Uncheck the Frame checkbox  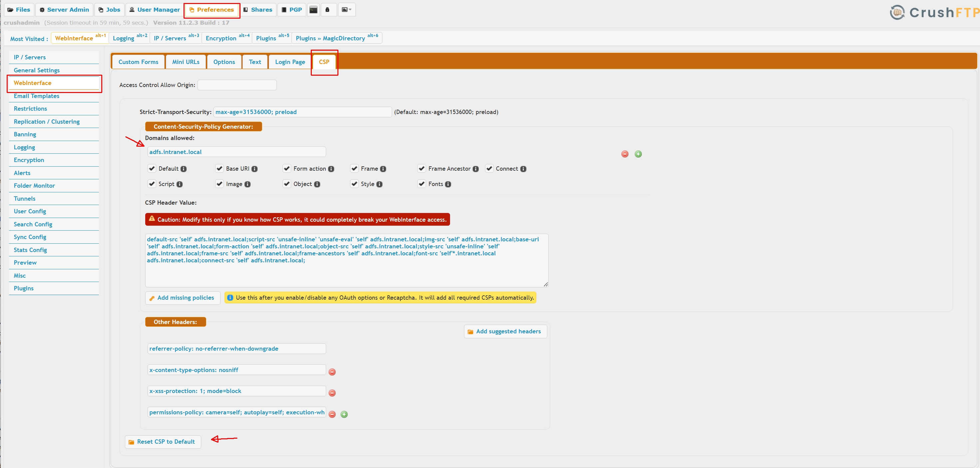click(x=354, y=168)
